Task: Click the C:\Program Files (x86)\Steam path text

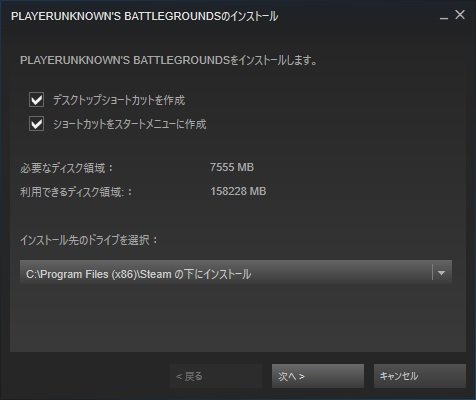Action: (99, 274)
